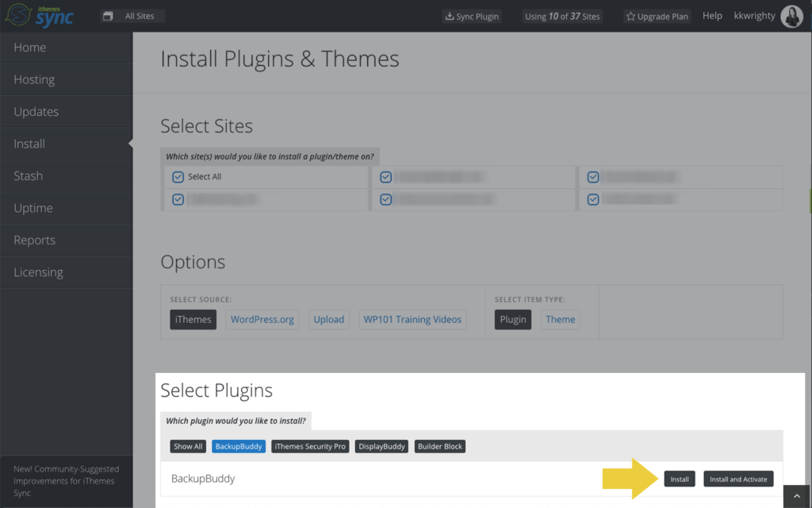Open the Reports sidebar item

click(x=67, y=241)
